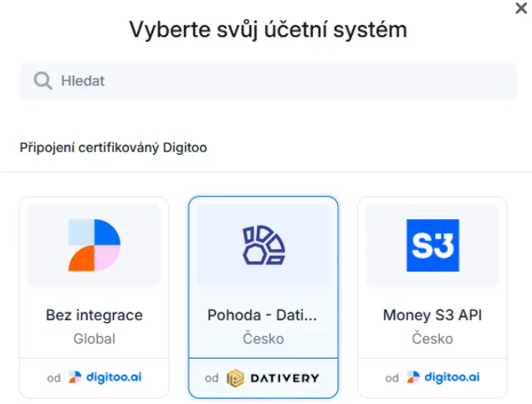
Task: Select the blue S3 logo
Action: click(432, 245)
